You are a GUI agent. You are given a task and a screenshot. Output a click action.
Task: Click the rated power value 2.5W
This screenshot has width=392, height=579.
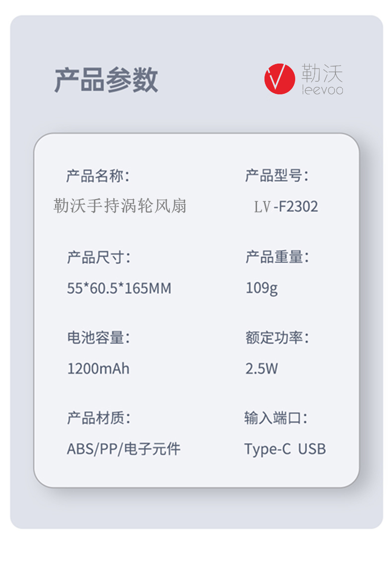261,368
